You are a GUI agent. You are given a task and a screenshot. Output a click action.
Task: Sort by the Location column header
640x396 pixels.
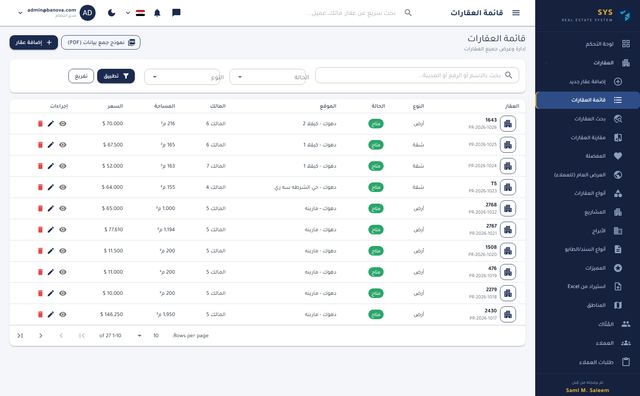point(328,106)
